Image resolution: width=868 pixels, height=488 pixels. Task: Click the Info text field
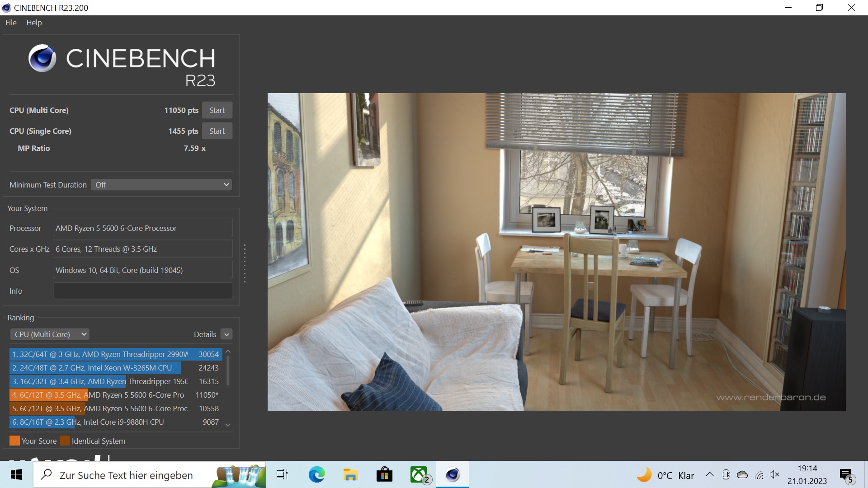click(143, 291)
